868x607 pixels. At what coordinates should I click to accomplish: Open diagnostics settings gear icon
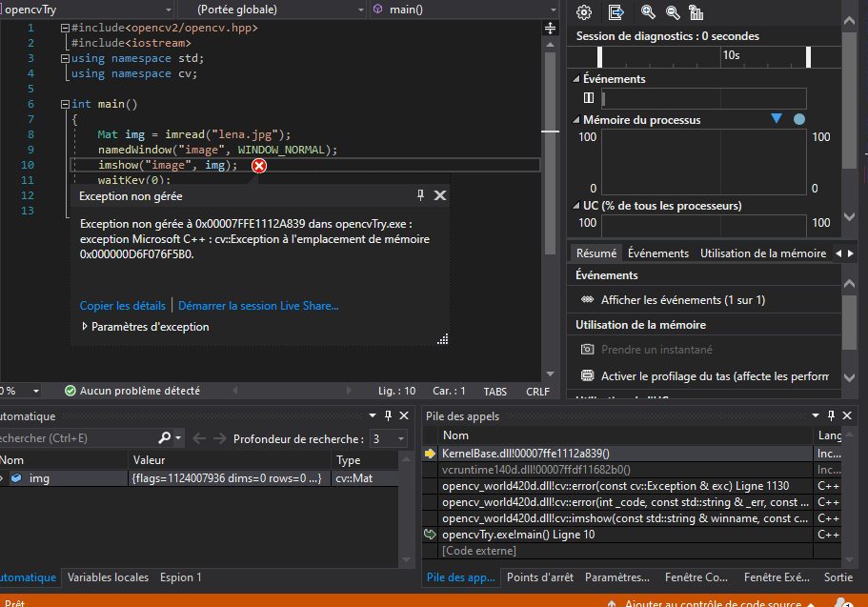(x=584, y=12)
